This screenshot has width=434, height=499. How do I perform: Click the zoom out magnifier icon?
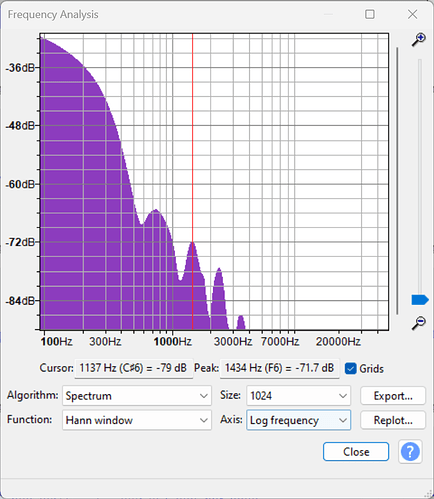click(x=419, y=323)
